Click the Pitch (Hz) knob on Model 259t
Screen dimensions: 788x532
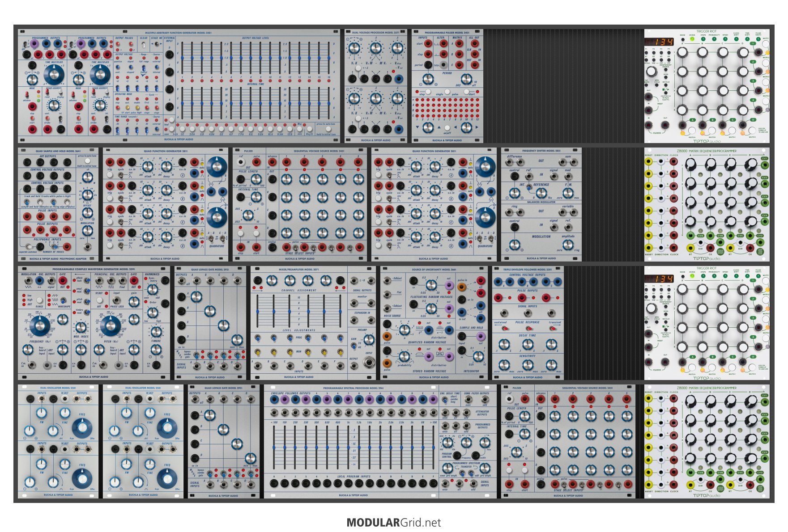[110, 326]
